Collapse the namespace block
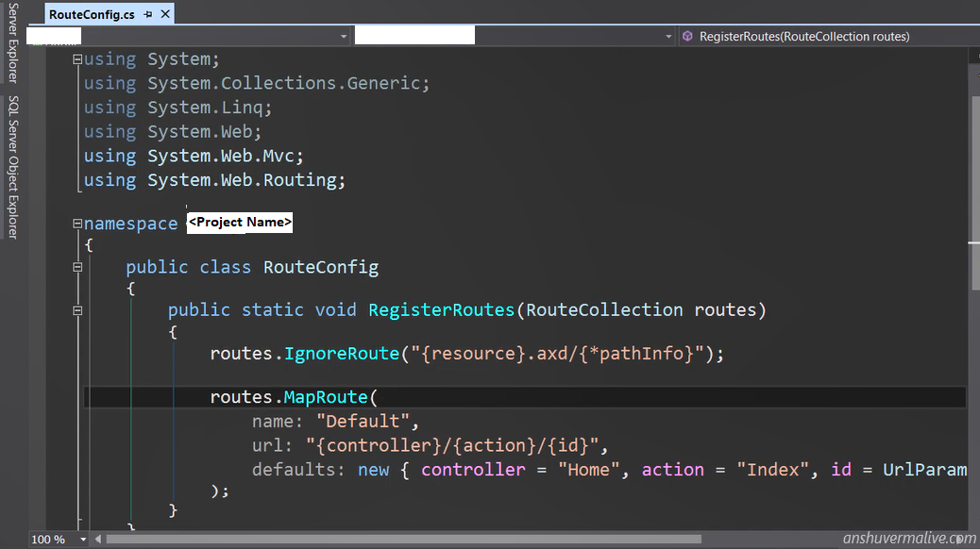The height and width of the screenshot is (549, 980). pos(77,224)
